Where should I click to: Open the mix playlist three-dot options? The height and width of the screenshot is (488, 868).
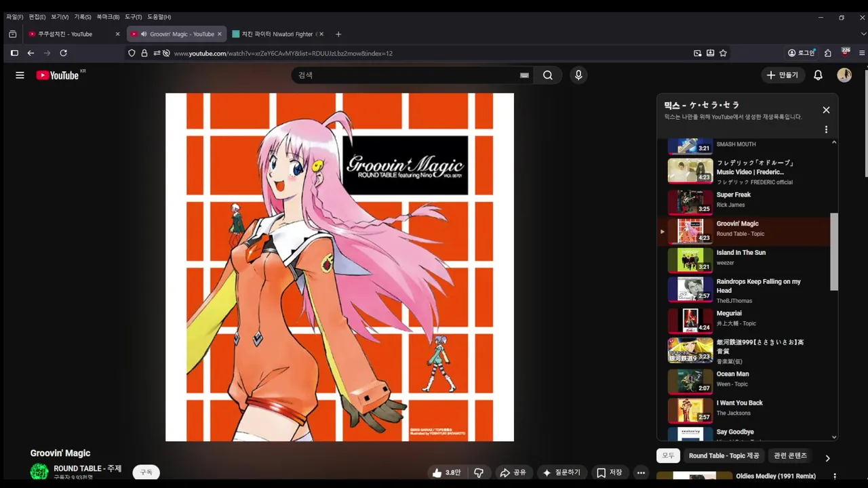(826, 129)
